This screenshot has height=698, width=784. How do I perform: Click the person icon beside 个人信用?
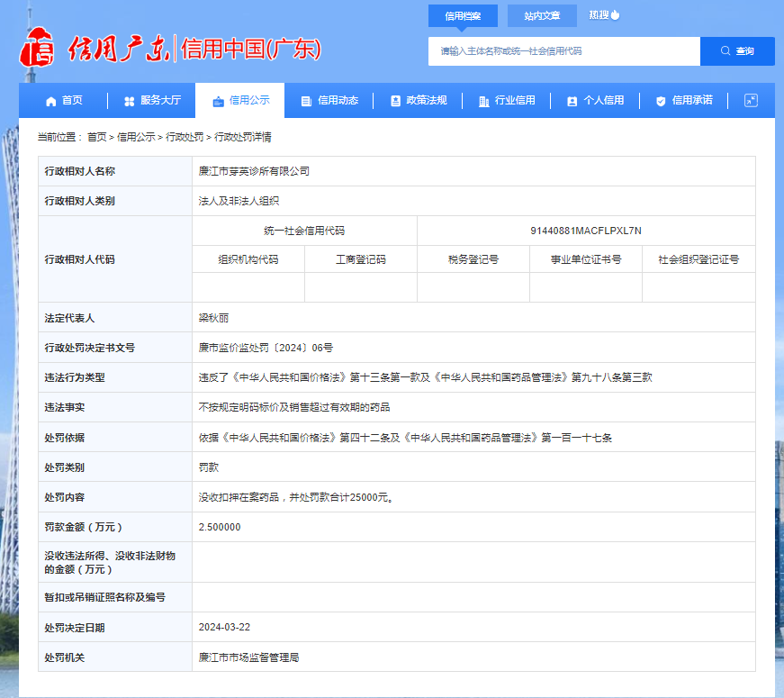coord(572,102)
